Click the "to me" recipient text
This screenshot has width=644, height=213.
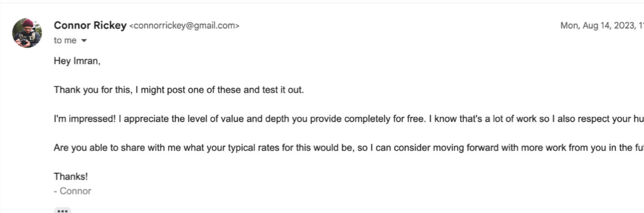click(x=65, y=41)
